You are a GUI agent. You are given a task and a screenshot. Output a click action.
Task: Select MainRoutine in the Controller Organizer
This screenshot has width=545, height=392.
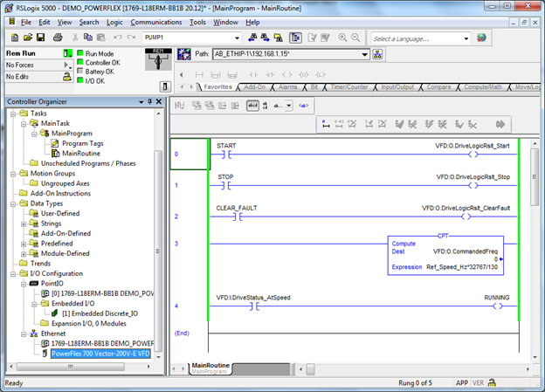[x=81, y=154]
